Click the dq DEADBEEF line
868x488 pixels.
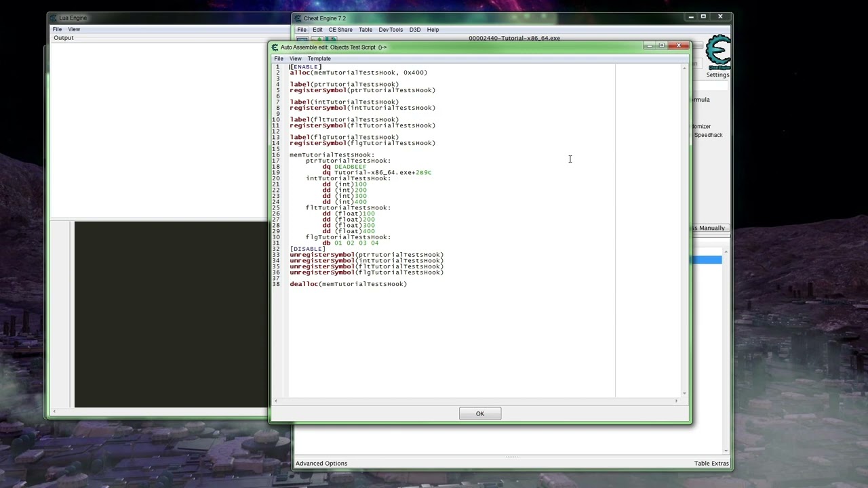coord(344,167)
